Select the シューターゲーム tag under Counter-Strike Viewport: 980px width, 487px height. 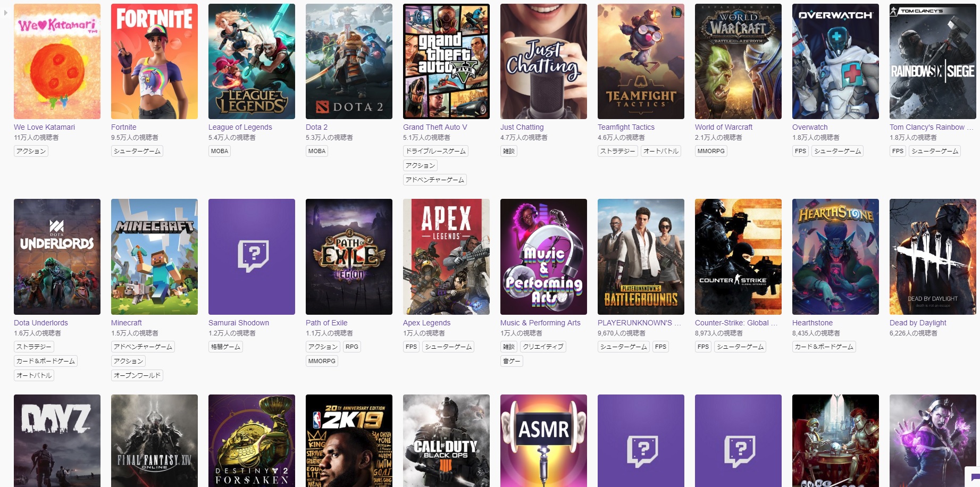tap(740, 347)
